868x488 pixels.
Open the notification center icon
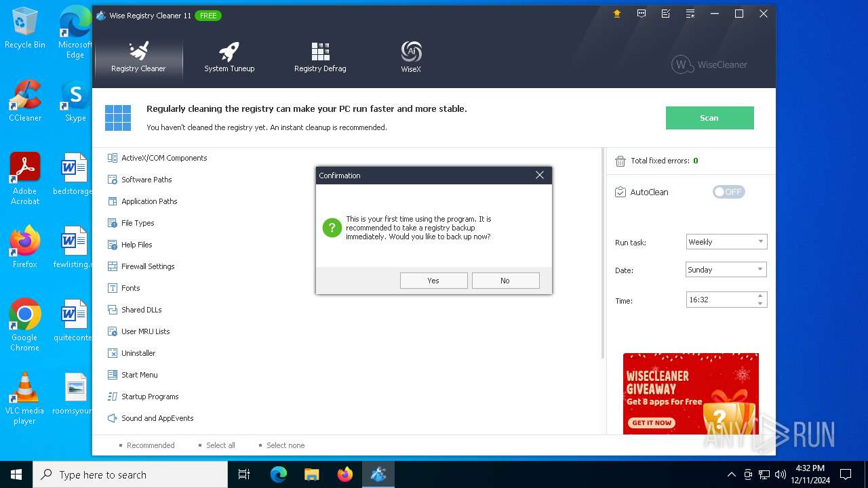846,474
